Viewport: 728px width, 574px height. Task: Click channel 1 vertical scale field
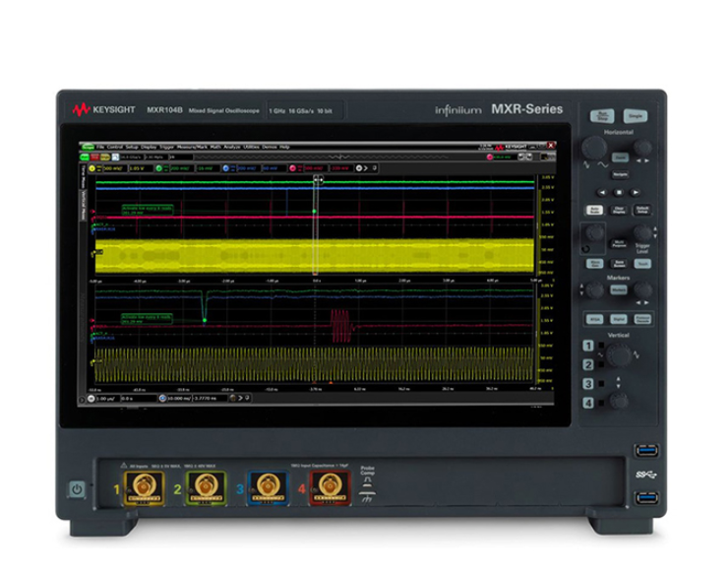click(x=114, y=168)
